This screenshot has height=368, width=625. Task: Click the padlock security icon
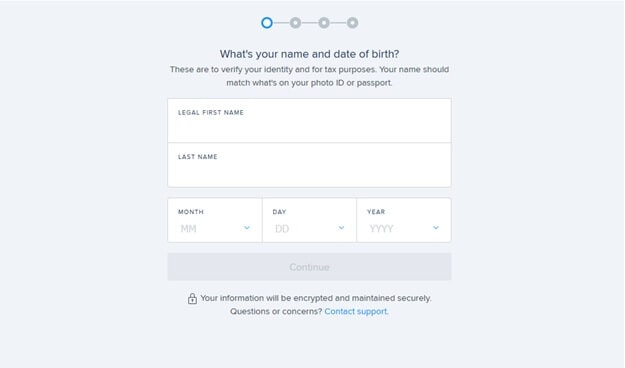192,299
